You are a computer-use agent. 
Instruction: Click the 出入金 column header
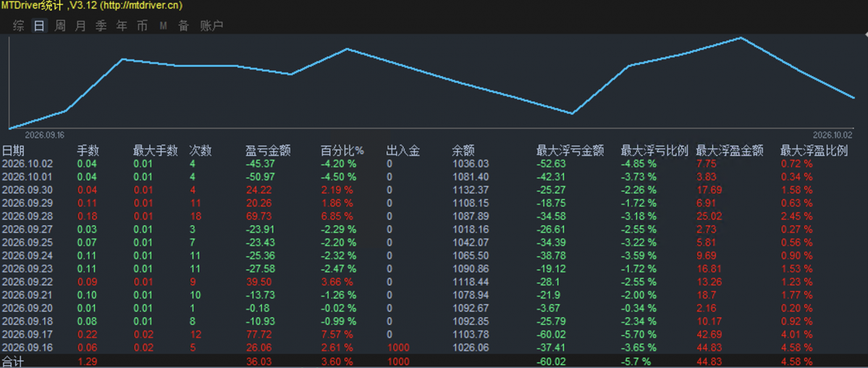coord(403,151)
